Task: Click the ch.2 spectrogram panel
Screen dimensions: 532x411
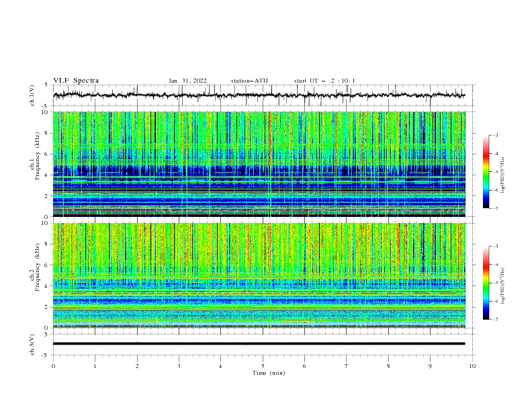Action: click(x=259, y=275)
